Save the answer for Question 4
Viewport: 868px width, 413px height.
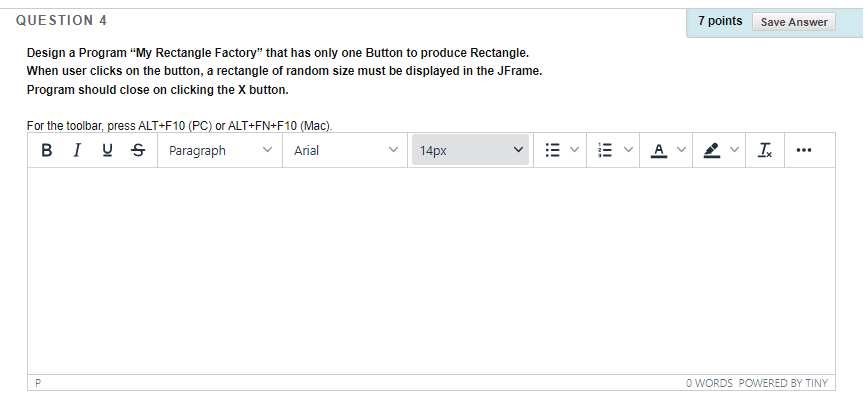point(794,22)
